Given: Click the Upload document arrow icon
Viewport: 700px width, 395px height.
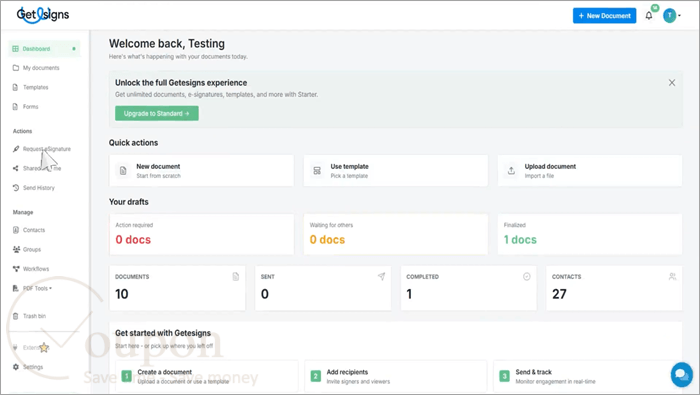Looking at the screenshot, I should pos(511,170).
